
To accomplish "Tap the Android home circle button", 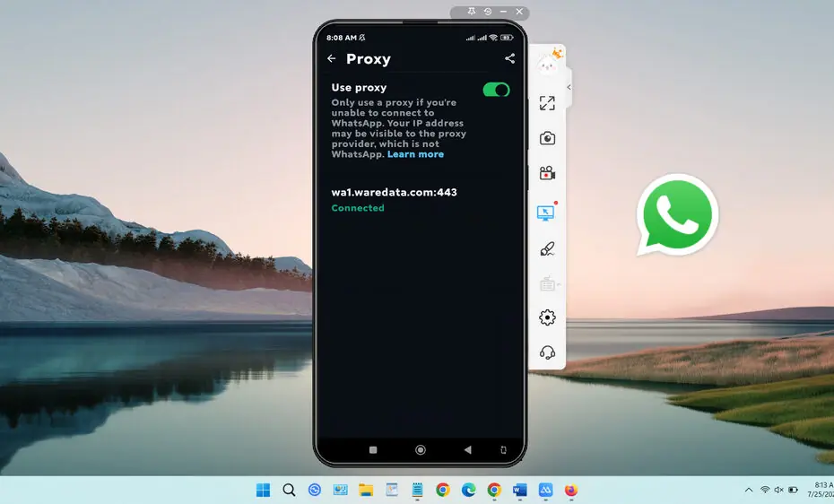I will click(421, 450).
